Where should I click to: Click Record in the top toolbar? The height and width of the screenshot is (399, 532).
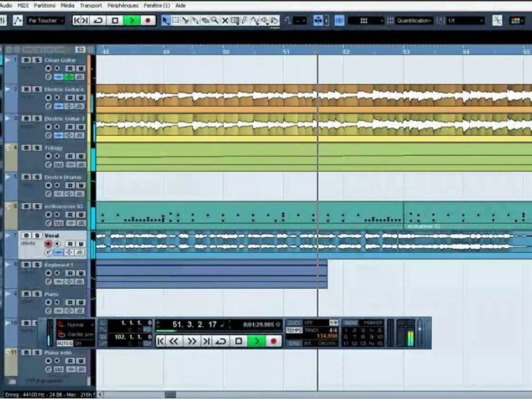(x=147, y=21)
